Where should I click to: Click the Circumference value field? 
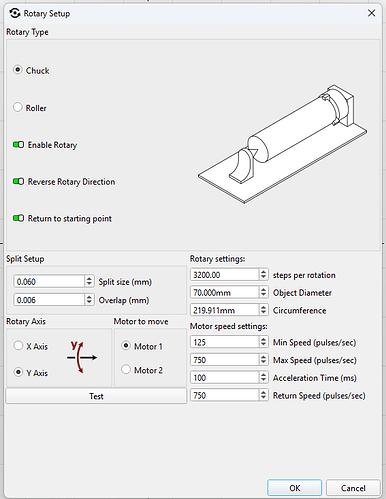[224, 310]
